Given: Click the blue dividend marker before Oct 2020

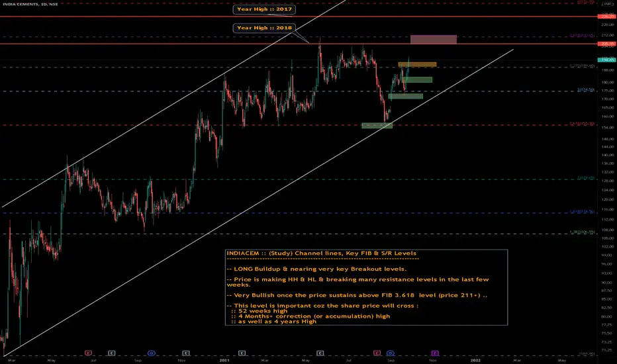Looking at the screenshot, I should click(152, 353).
